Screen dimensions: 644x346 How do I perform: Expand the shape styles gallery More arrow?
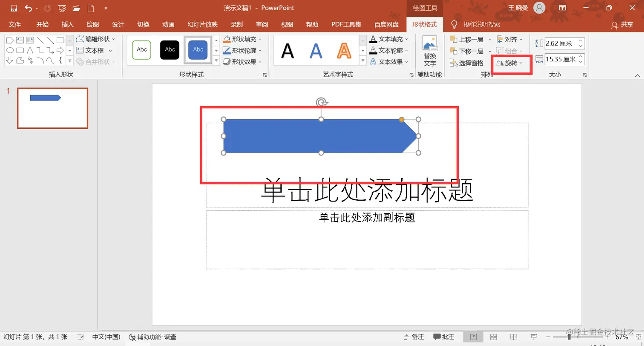point(216,61)
